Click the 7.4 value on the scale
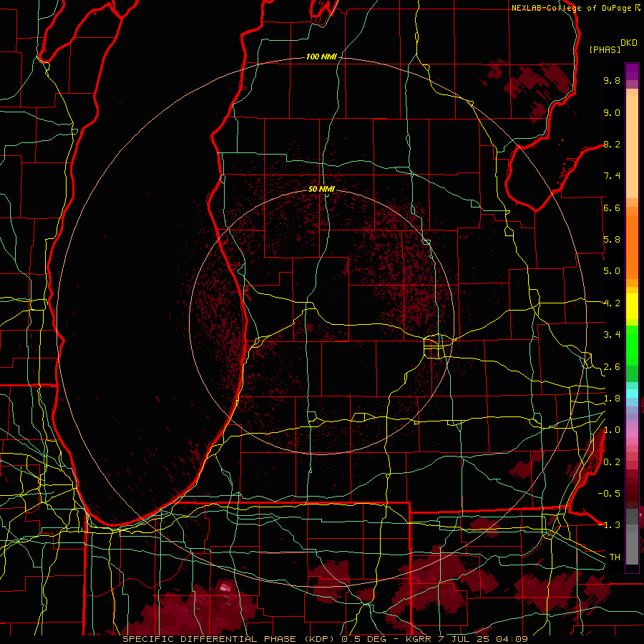 coord(612,176)
